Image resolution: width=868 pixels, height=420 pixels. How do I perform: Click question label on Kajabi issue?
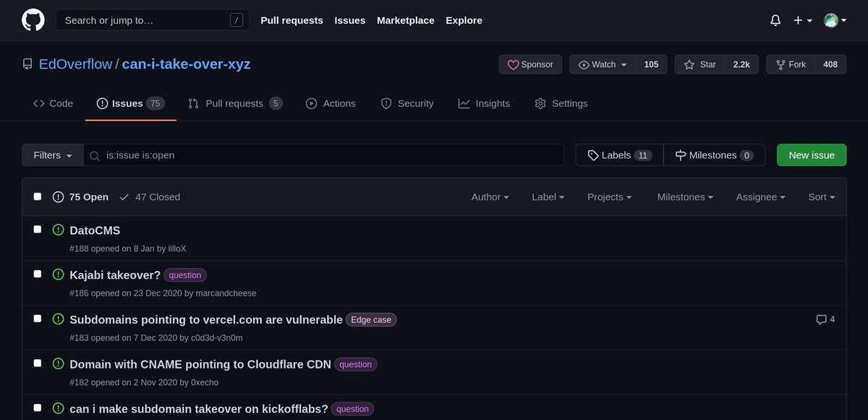(185, 275)
